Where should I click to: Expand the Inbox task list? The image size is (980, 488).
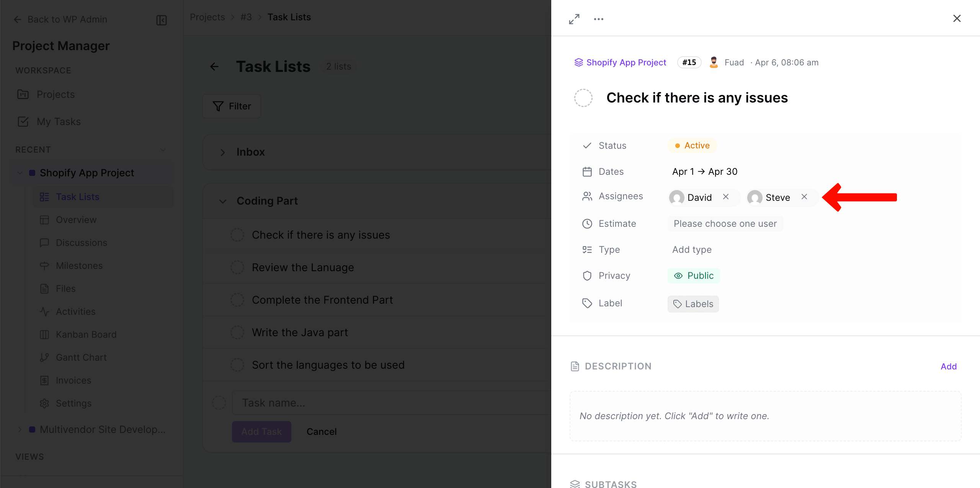pos(223,152)
